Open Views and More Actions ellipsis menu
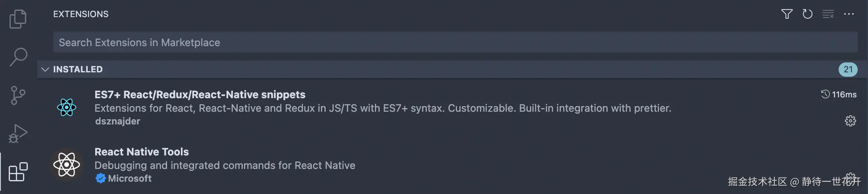The image size is (868, 194). [849, 14]
